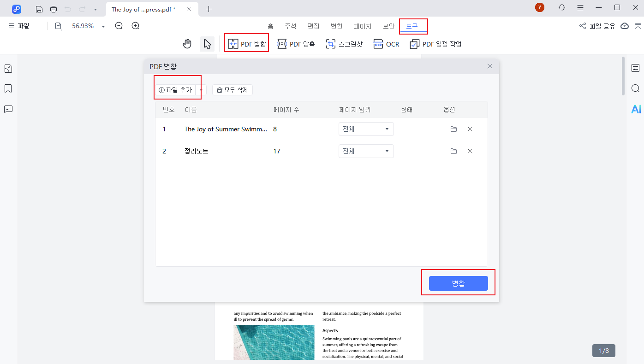Show page thumbnails using the top-left sidebar icon
This screenshot has width=644, height=364.
point(8,68)
